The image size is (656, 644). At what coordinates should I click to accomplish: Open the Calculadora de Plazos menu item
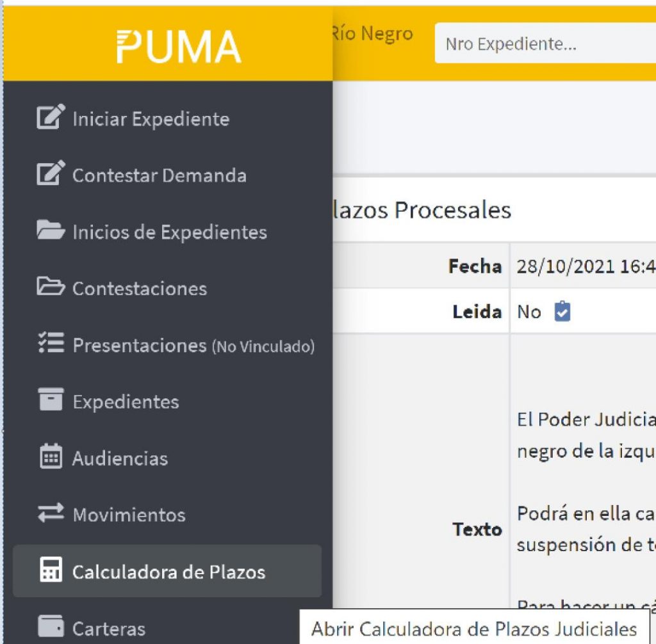pyautogui.click(x=167, y=571)
